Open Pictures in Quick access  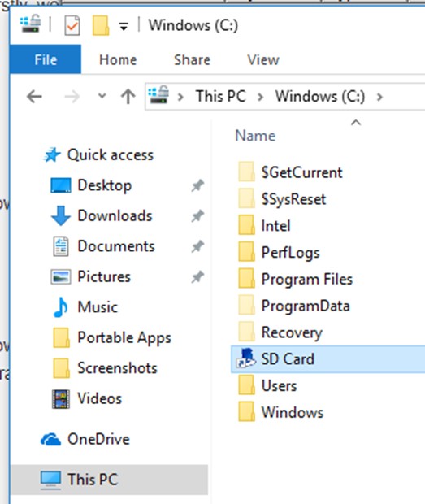point(104,276)
